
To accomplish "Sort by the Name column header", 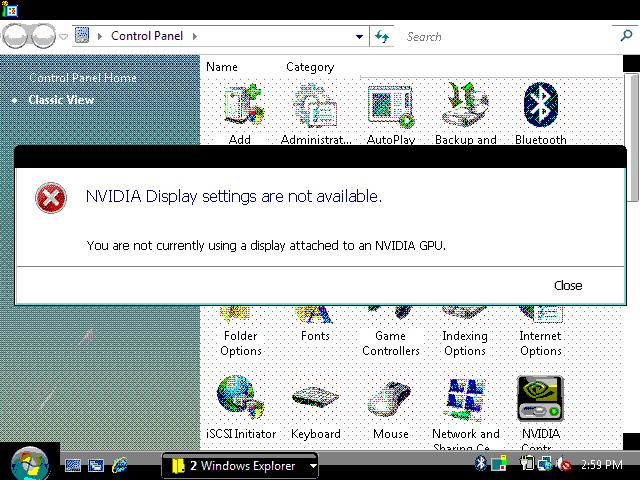I will tap(222, 67).
